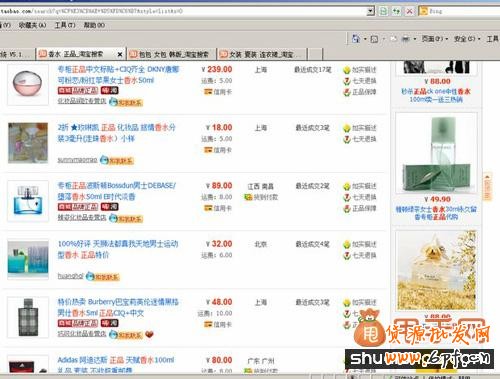500x379 pixels.
Task: Click the 正品保障 icon in DKNY row
Action: pos(347,92)
